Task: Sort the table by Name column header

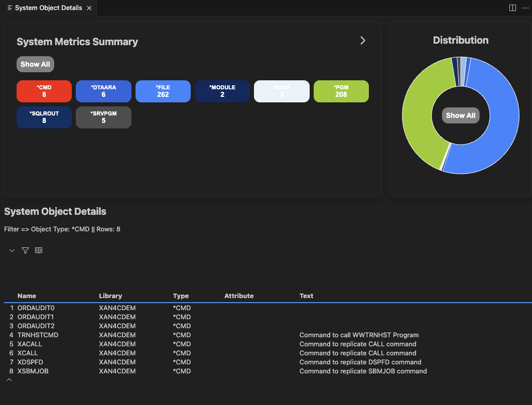Action: click(27, 296)
